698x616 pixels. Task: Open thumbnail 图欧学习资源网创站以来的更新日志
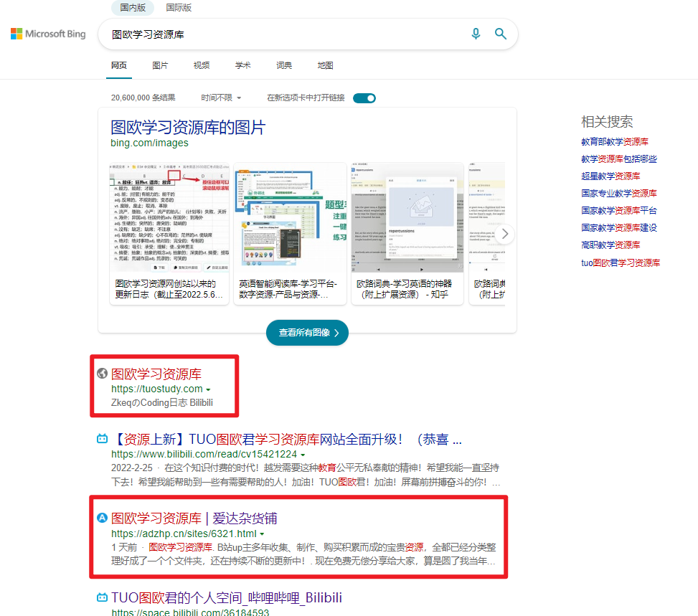(x=169, y=234)
